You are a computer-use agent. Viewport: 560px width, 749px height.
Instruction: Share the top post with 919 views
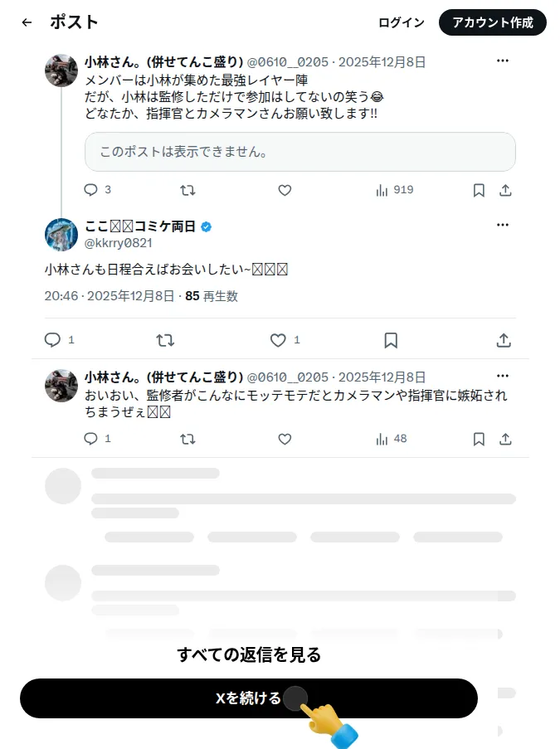(x=505, y=191)
